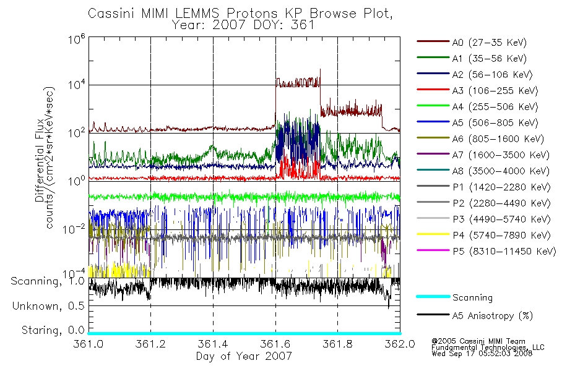Click the Scanning legend label

pyautogui.click(x=472, y=298)
